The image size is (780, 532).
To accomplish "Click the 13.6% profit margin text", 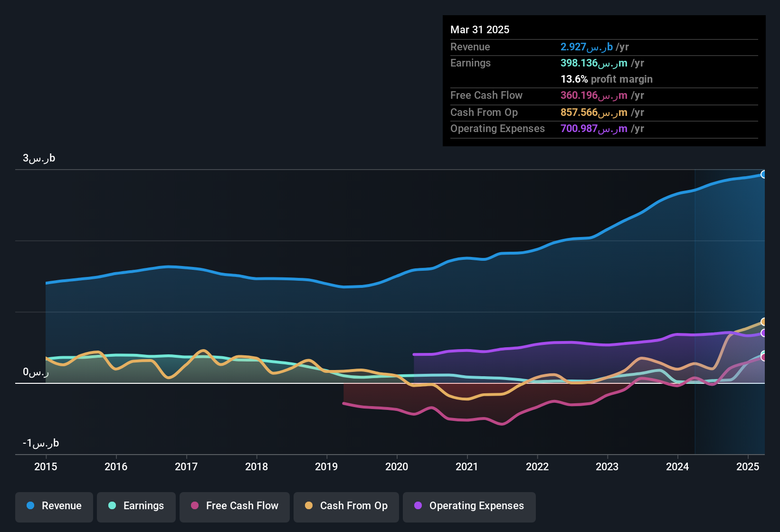I will coord(607,79).
